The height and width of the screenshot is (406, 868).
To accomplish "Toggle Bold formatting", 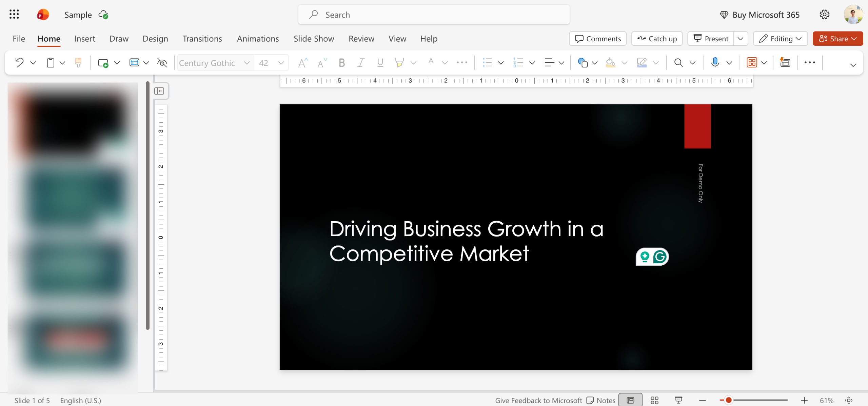I will click(342, 63).
